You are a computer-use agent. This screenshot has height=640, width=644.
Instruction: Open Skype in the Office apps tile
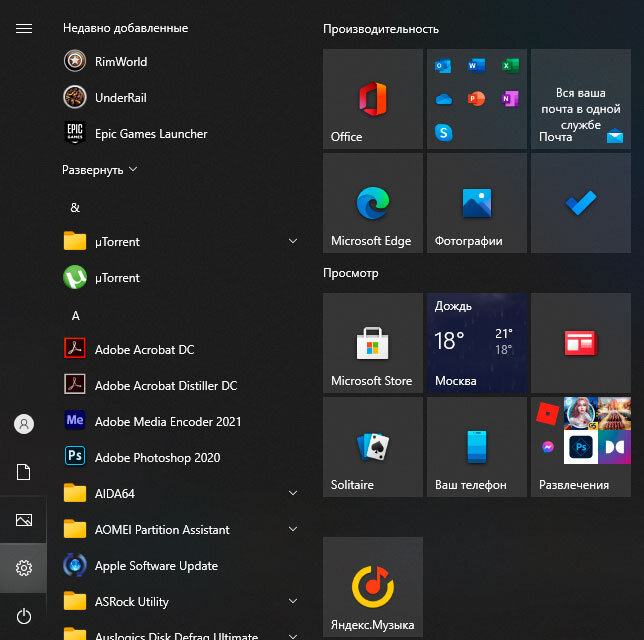pos(444,133)
